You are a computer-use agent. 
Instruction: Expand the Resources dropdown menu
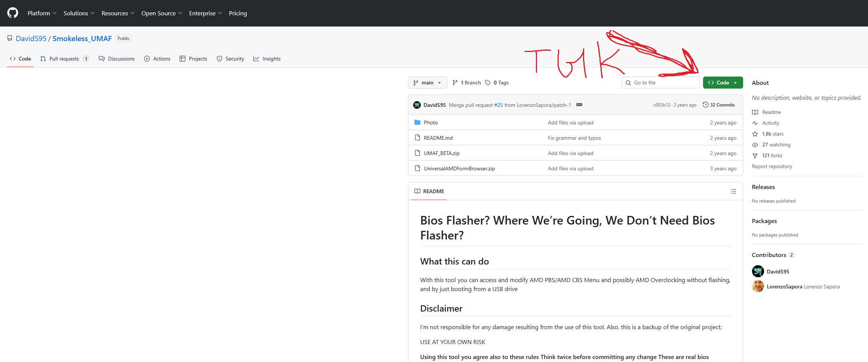[118, 13]
